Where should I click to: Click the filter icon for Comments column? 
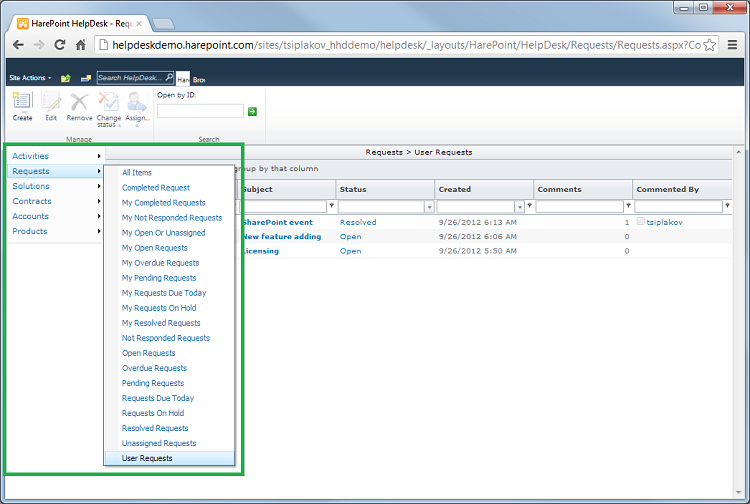(629, 206)
